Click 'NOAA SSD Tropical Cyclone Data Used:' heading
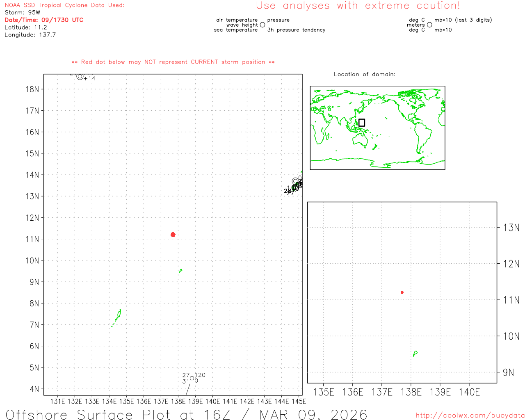The width and height of the screenshot is (525, 420). tap(64, 5)
